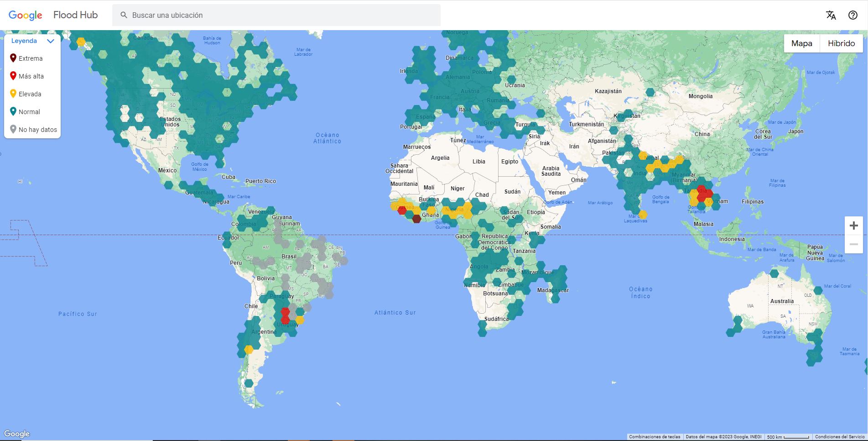
Task: Click the Google logo in header
Action: pos(26,15)
